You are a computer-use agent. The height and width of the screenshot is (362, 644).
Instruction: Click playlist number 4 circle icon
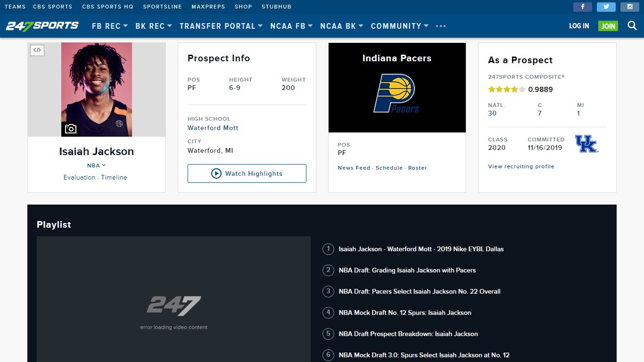(328, 313)
